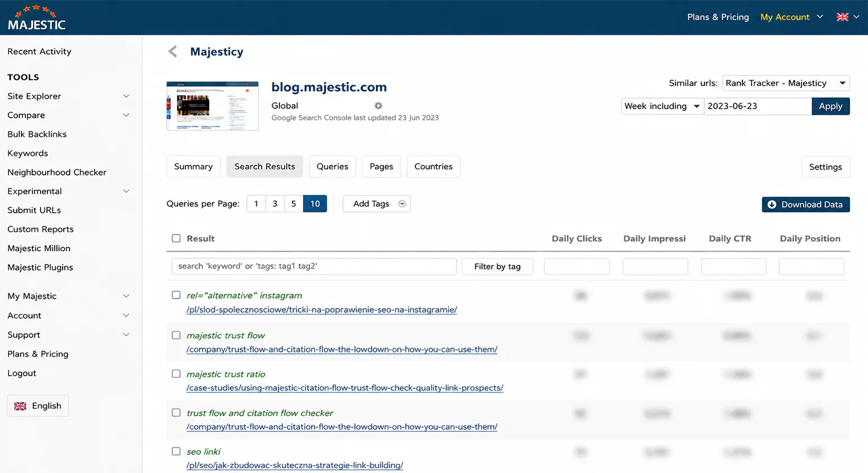Click the Filter by tag button
Screen dimensions: 868x473
[x=498, y=266]
